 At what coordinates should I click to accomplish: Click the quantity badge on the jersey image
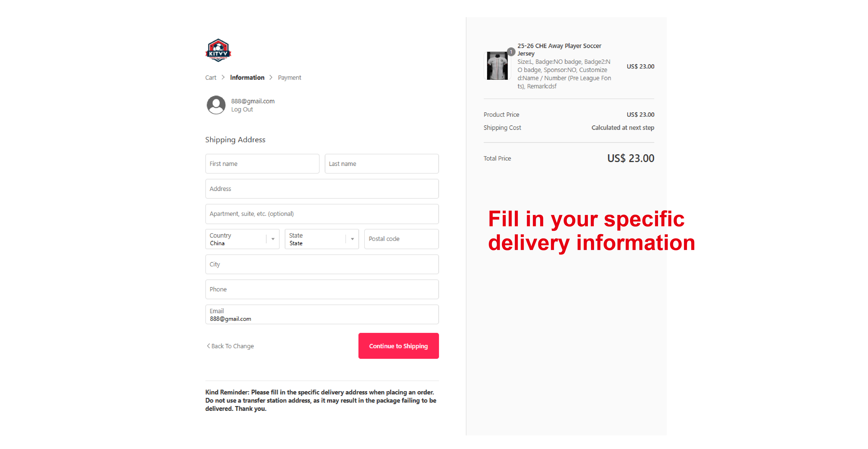[x=511, y=52]
